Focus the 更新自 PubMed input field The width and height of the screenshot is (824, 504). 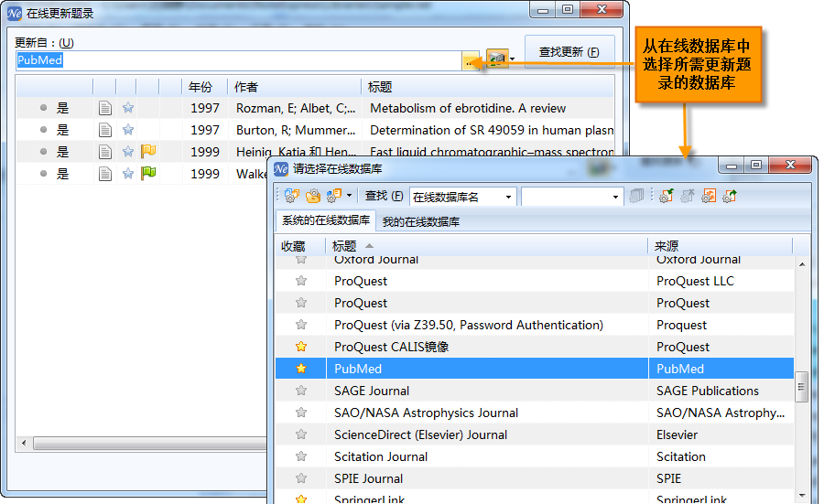(239, 60)
